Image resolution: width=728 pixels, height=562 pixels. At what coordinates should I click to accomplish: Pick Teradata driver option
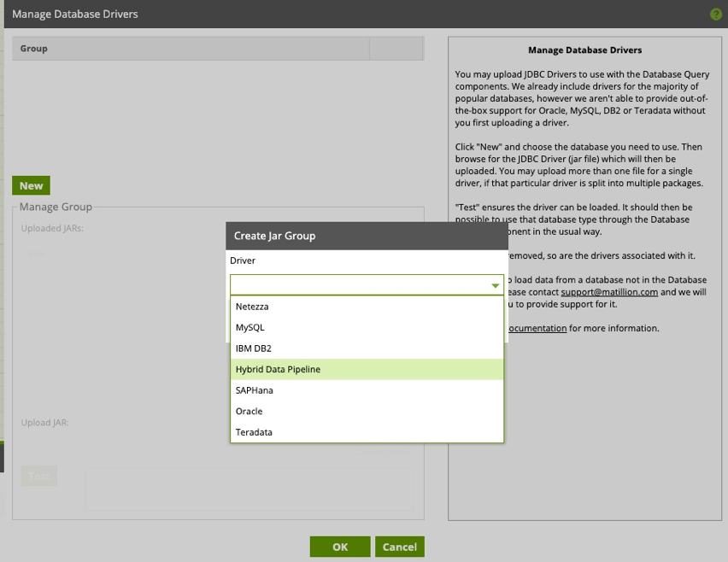[367, 432]
